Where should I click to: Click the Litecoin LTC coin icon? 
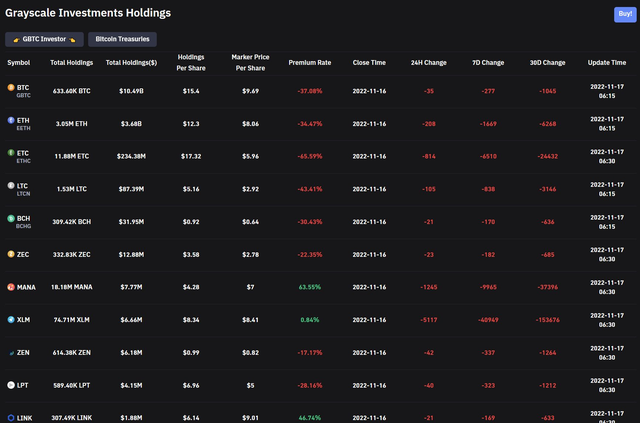[11, 186]
